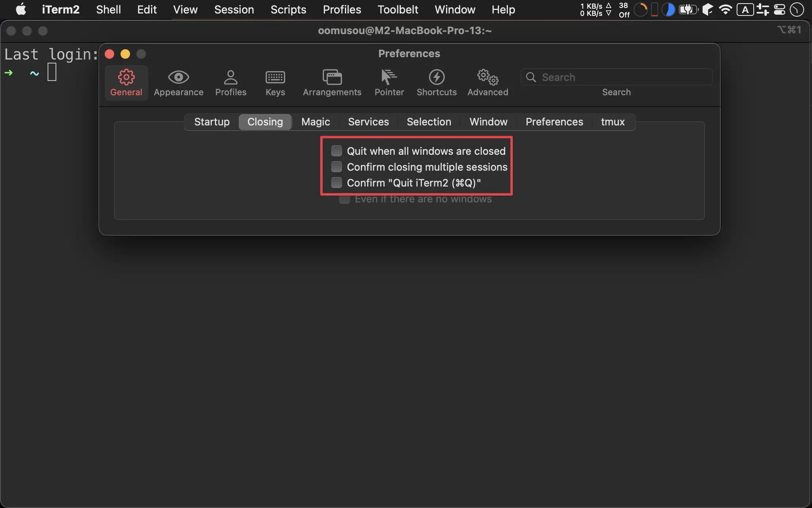This screenshot has height=508, width=812.
Task: Open Profiles person icon in Preferences toolbar
Action: click(231, 77)
